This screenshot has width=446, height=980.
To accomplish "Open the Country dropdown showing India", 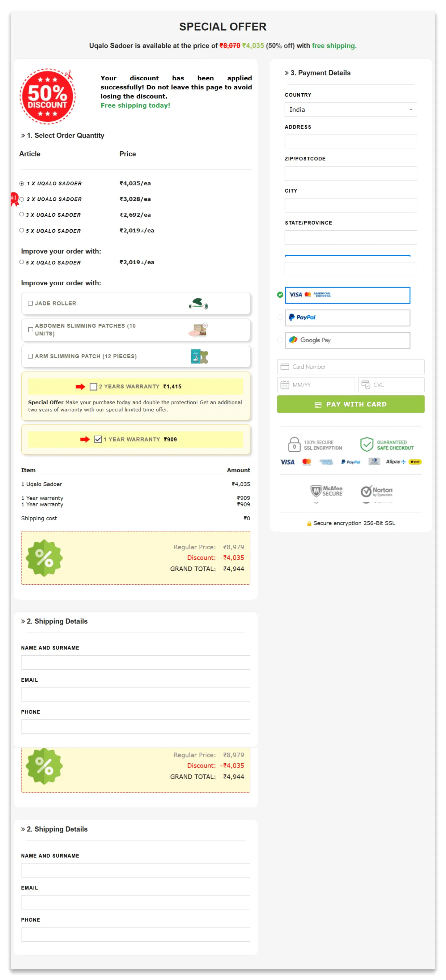I will (x=350, y=109).
